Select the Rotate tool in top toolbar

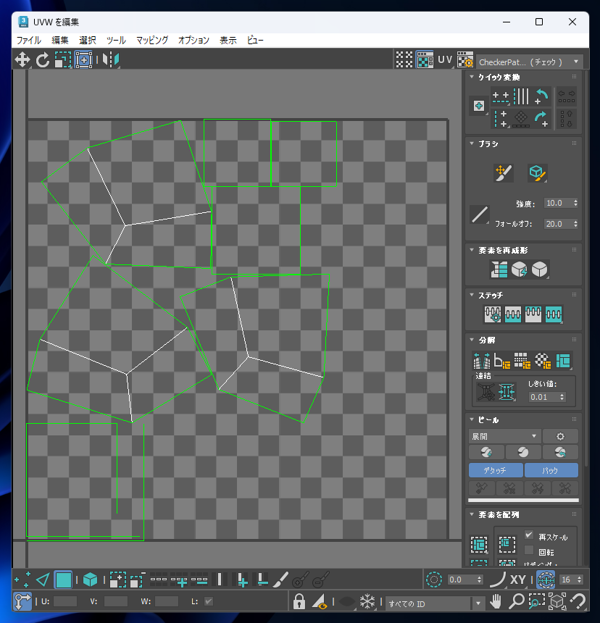42,60
